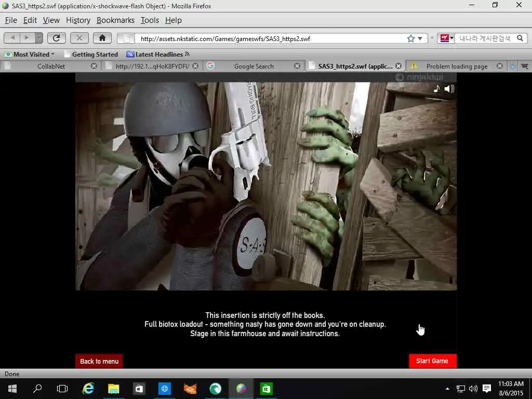Open File Explorer from the taskbar

tap(114, 389)
